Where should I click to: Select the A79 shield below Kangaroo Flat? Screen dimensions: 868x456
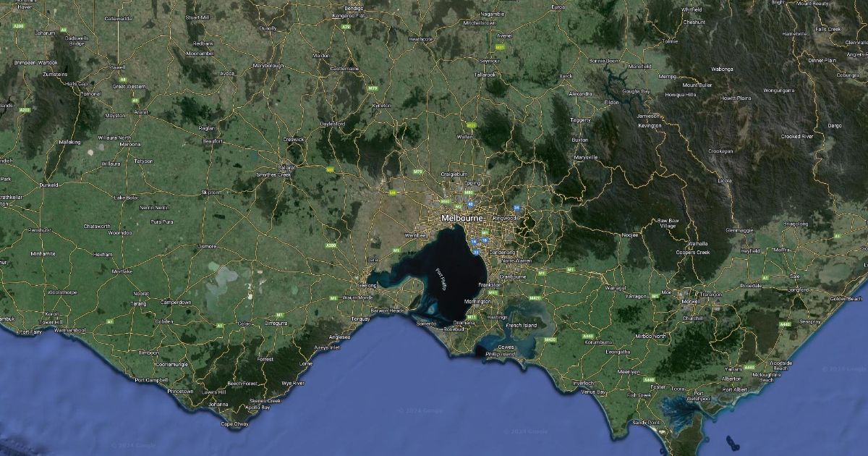click(346, 27)
